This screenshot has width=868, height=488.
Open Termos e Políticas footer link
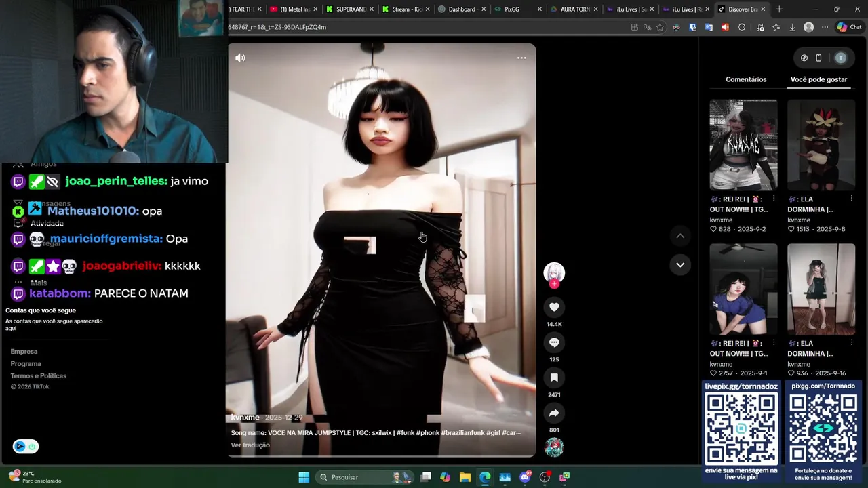39,376
